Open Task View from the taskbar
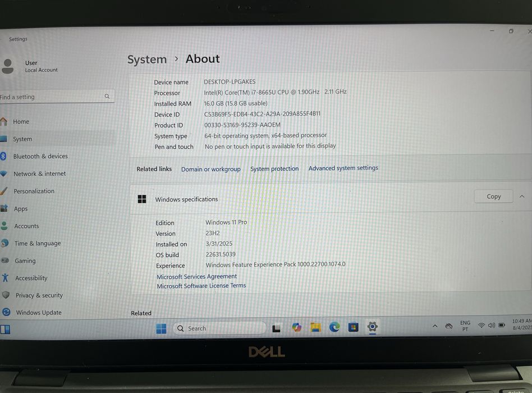 (x=276, y=328)
